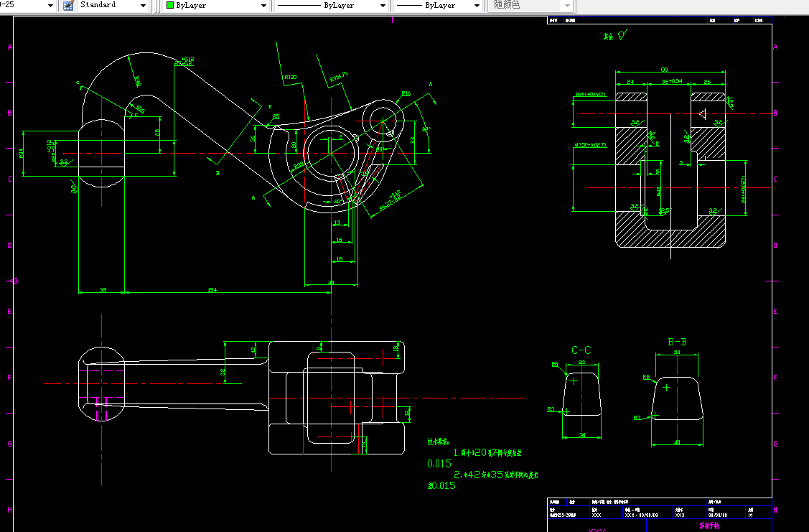Select the magenta part name in title block
This screenshot has height=532, width=809.
coord(709,526)
